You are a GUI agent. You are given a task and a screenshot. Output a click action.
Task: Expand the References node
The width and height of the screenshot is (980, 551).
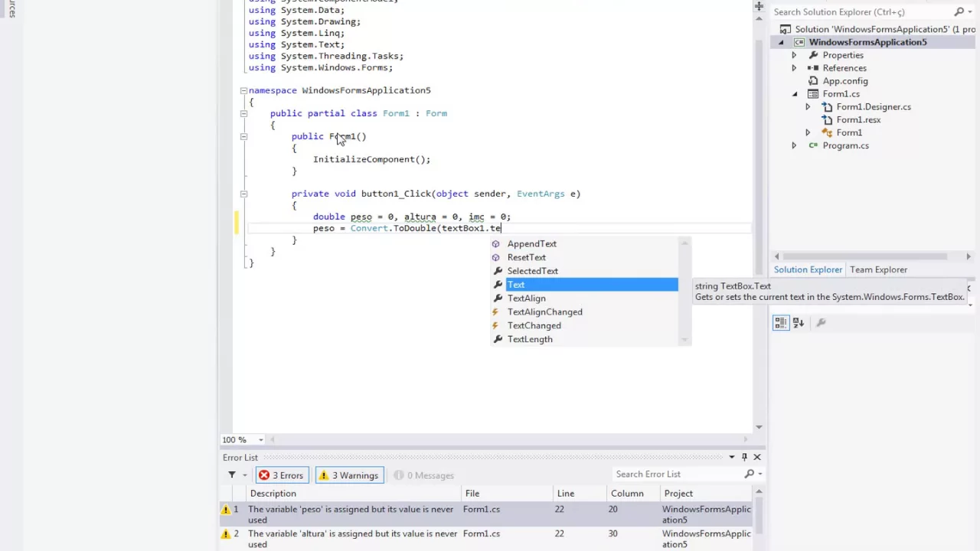tap(794, 68)
